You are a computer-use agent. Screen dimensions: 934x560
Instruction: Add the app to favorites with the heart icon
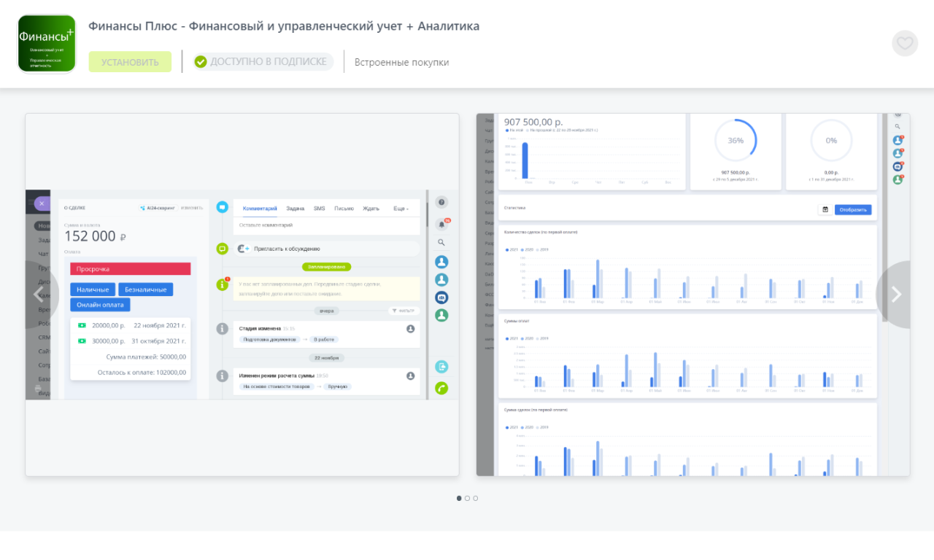pos(905,43)
